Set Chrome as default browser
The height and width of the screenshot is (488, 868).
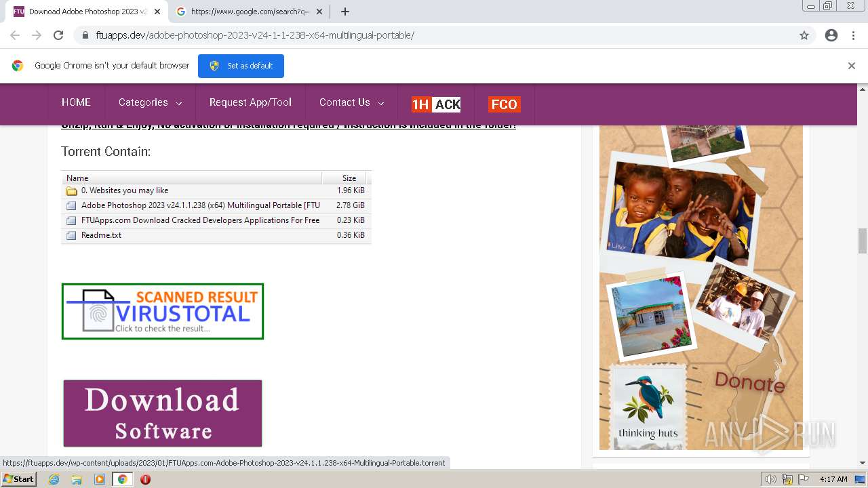pyautogui.click(x=241, y=66)
